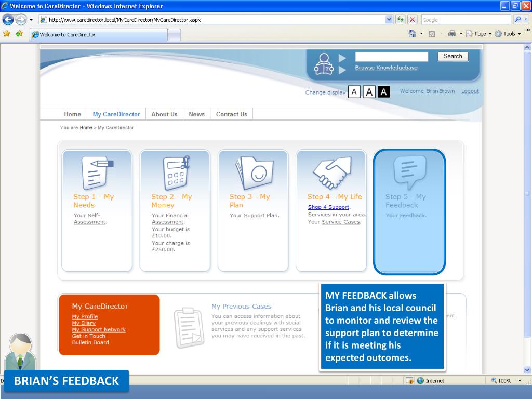Click the Favorites Center star icon
This screenshot has width=532, height=399.
pyautogui.click(x=7, y=34)
